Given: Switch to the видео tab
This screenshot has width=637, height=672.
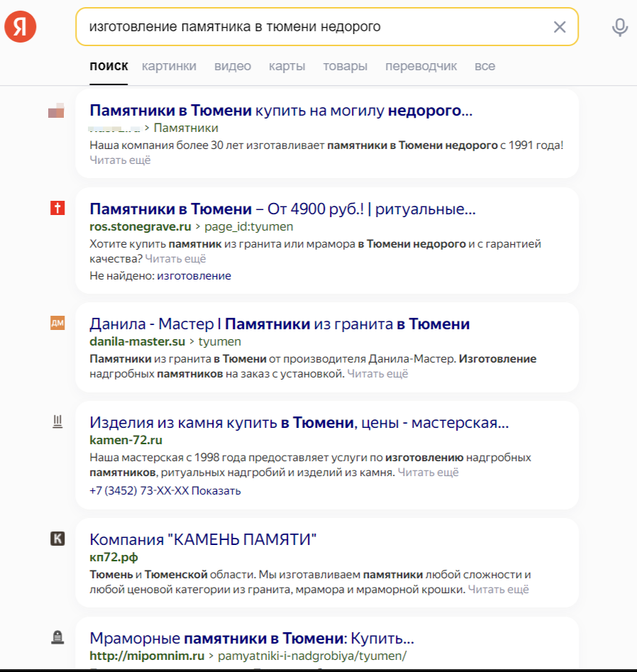Looking at the screenshot, I should pos(233,66).
